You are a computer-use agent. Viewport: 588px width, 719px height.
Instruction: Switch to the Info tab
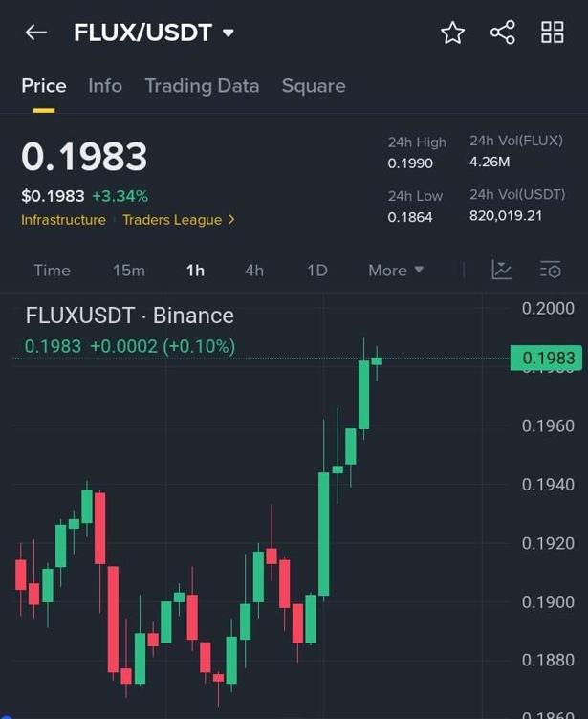[x=105, y=86]
